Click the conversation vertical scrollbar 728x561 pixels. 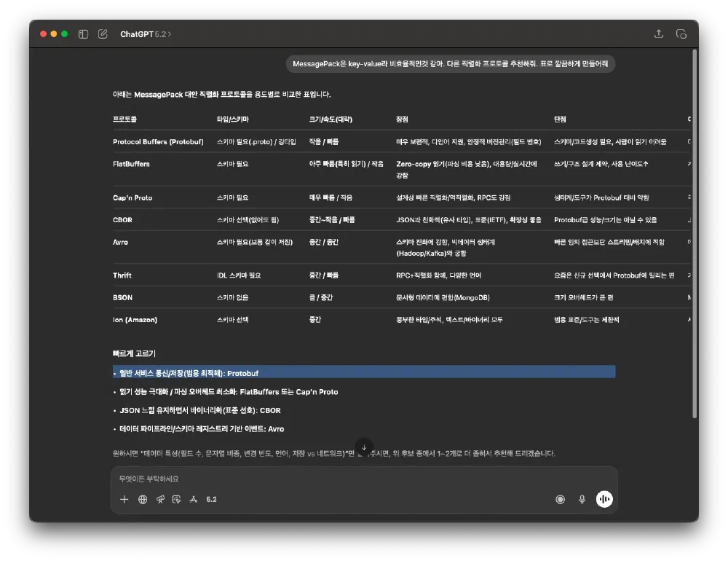[695, 233]
